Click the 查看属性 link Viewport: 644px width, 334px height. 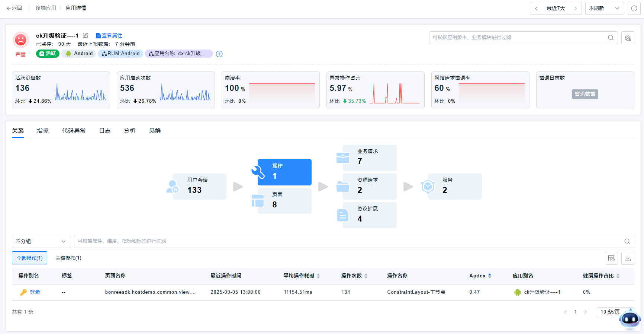(x=109, y=35)
